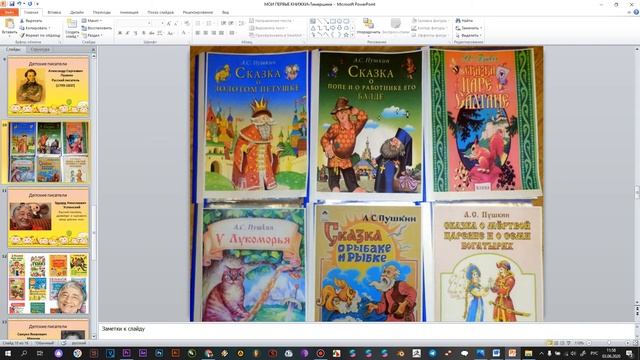This screenshot has height=360, width=640.
Task: Open the Section (Раздел) dropdown
Action: coord(92,36)
